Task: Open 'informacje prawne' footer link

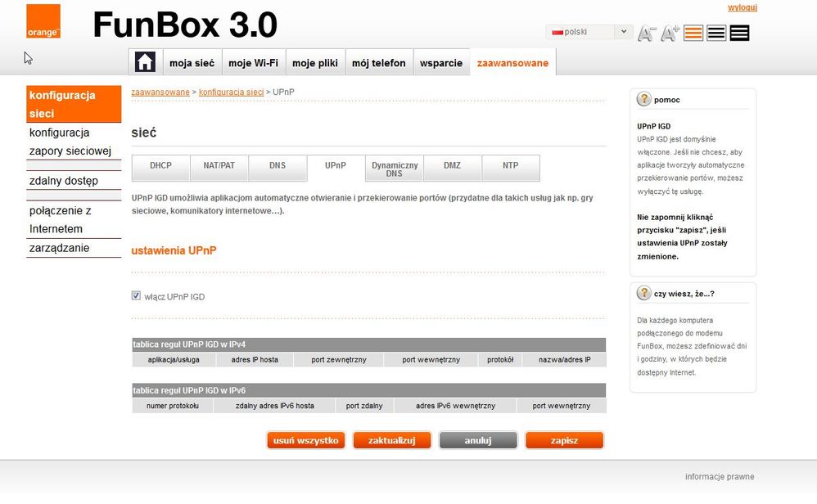Action: pyautogui.click(x=720, y=476)
